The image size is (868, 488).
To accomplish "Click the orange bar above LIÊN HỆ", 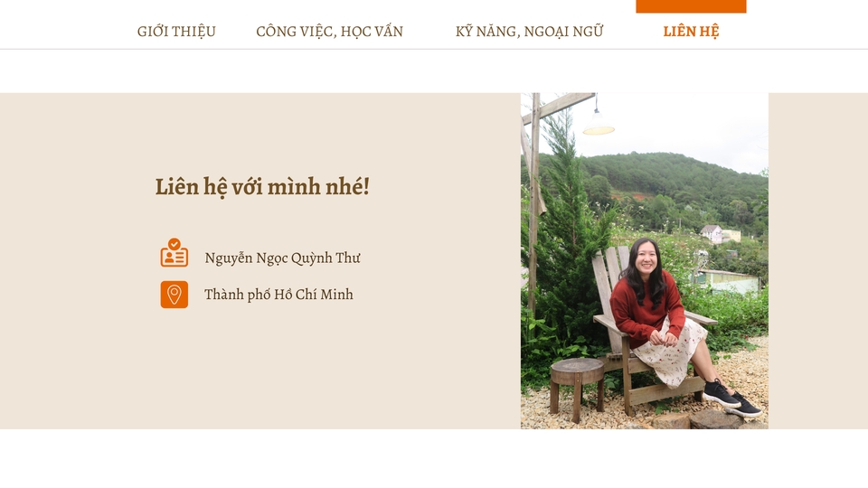I will (x=691, y=6).
